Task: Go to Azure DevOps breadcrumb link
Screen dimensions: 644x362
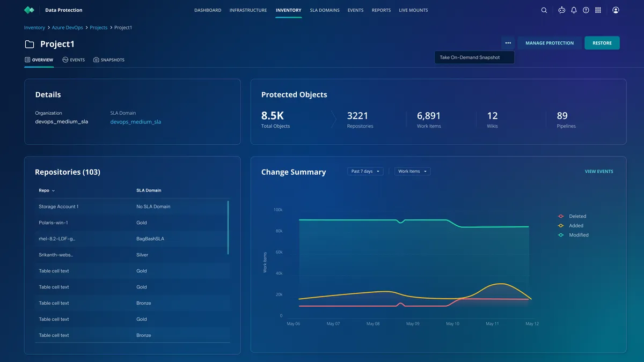Action: click(x=67, y=27)
